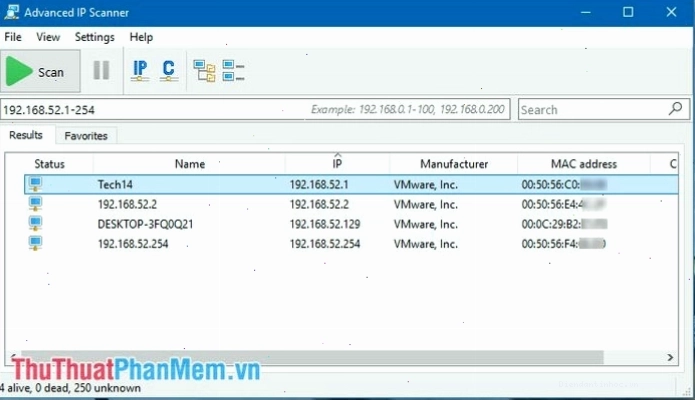Click the Pause scan button
The image size is (695, 401).
coord(102,70)
